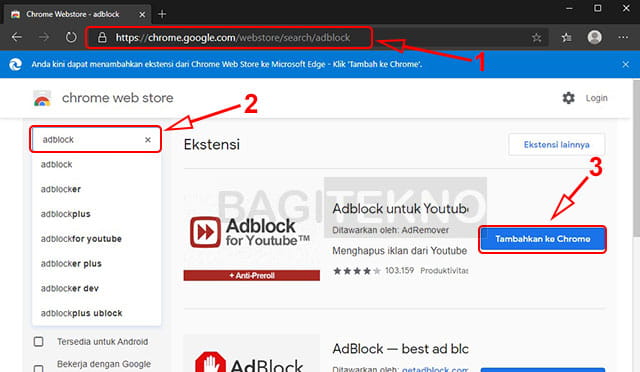Viewport: 640px width, 372px height.
Task: Click the Ditawarkan oleh: AdRemover text
Action: [390, 230]
